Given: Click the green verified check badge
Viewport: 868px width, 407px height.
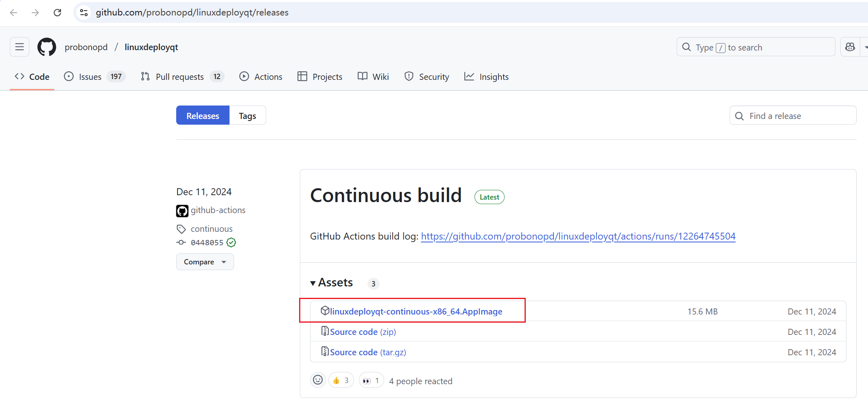Looking at the screenshot, I should point(231,242).
